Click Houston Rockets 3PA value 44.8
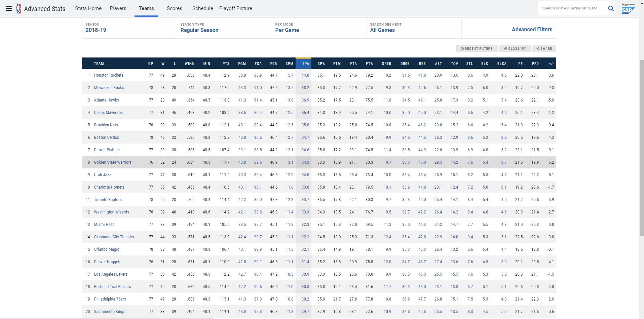 305,75
